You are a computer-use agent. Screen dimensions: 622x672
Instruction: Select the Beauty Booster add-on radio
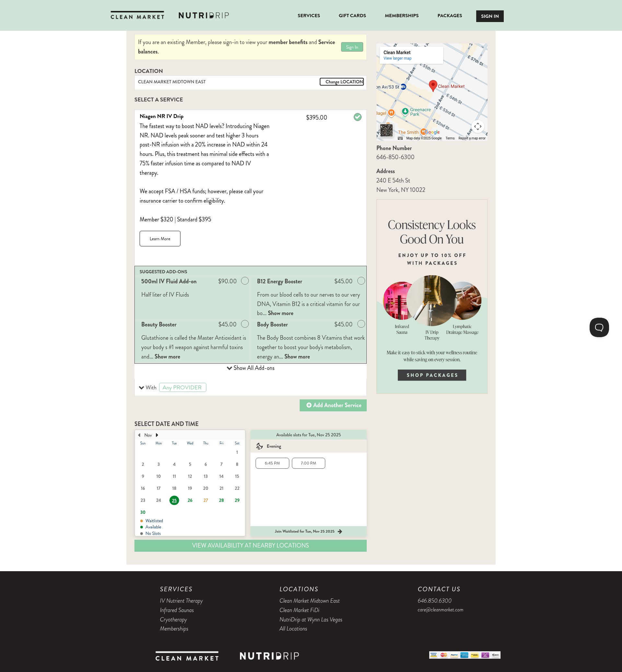245,324
